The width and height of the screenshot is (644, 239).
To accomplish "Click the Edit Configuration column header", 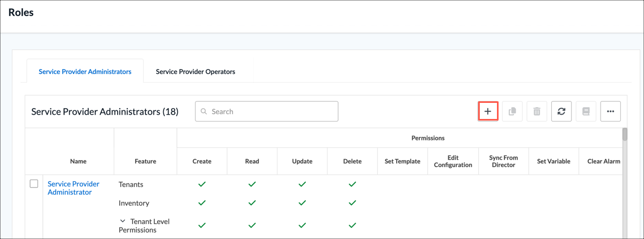I will tap(452, 161).
